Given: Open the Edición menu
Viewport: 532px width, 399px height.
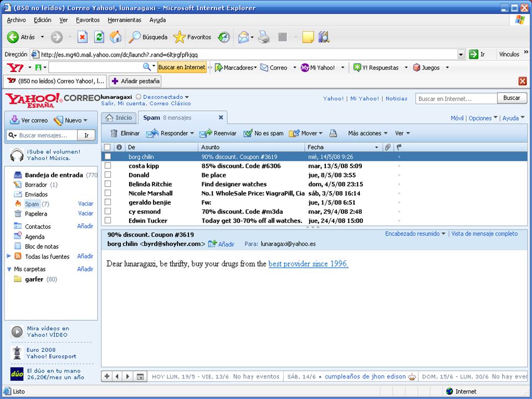Looking at the screenshot, I should pos(43,20).
